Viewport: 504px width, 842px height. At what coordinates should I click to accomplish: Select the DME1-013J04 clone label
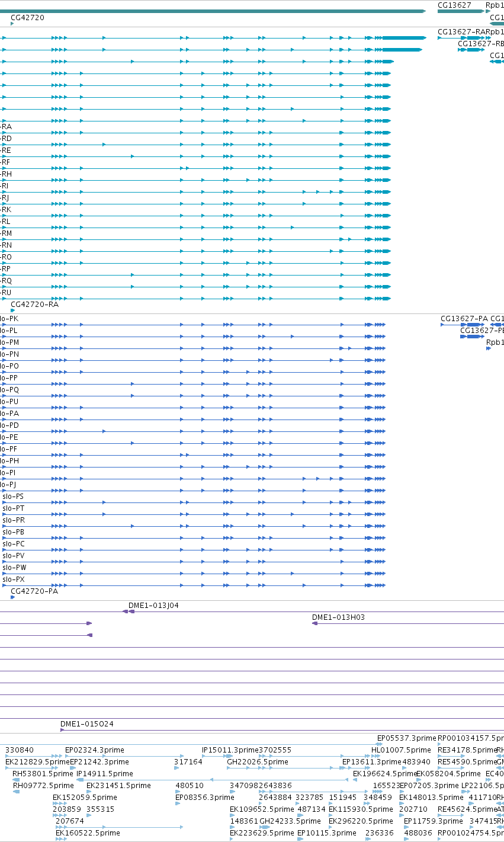click(x=153, y=606)
